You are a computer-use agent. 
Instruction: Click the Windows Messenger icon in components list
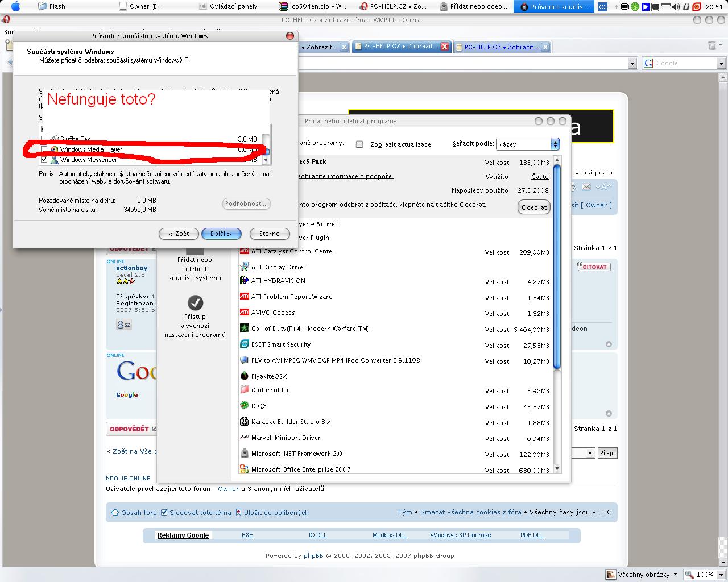54,160
